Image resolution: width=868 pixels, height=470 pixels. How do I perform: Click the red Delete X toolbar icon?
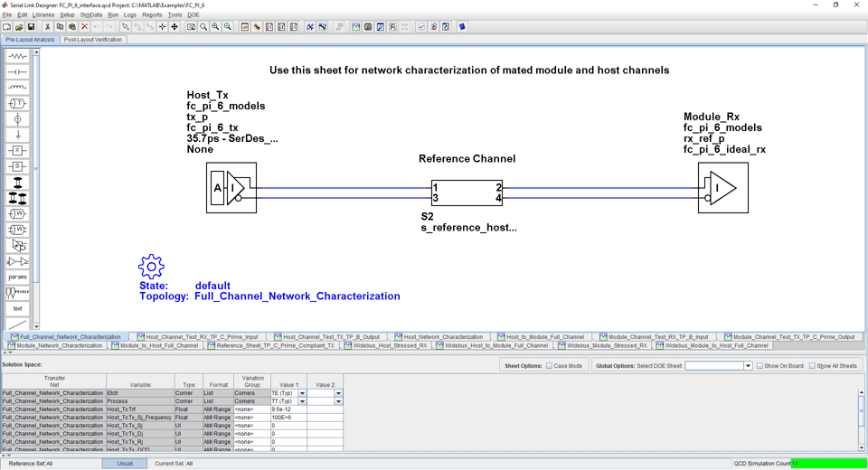point(84,27)
